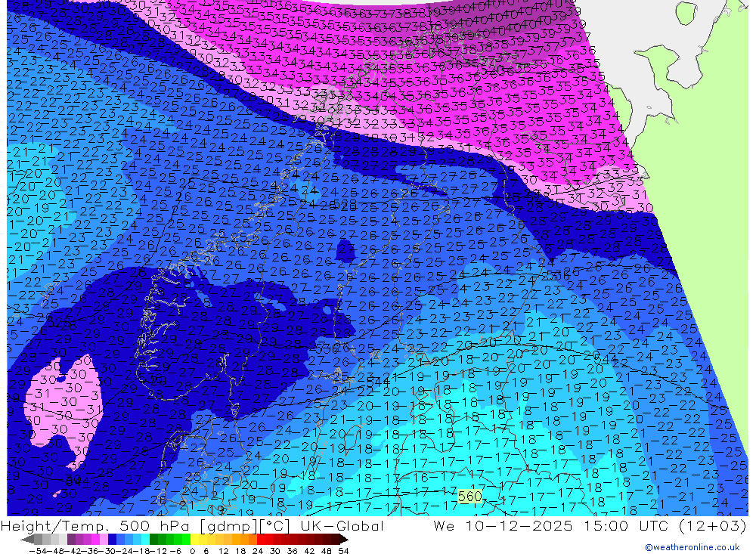Viewport: 756px width, 554px height.
Task: Click the dark green legend swatch above -12
Action: click(x=153, y=540)
